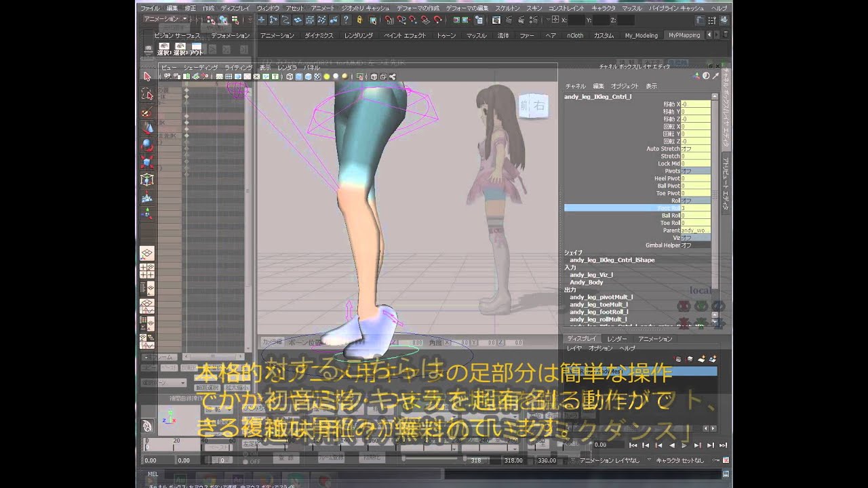
Task: Select andy_leg_IKleg_Cntrl_lShape node
Action: point(612,260)
